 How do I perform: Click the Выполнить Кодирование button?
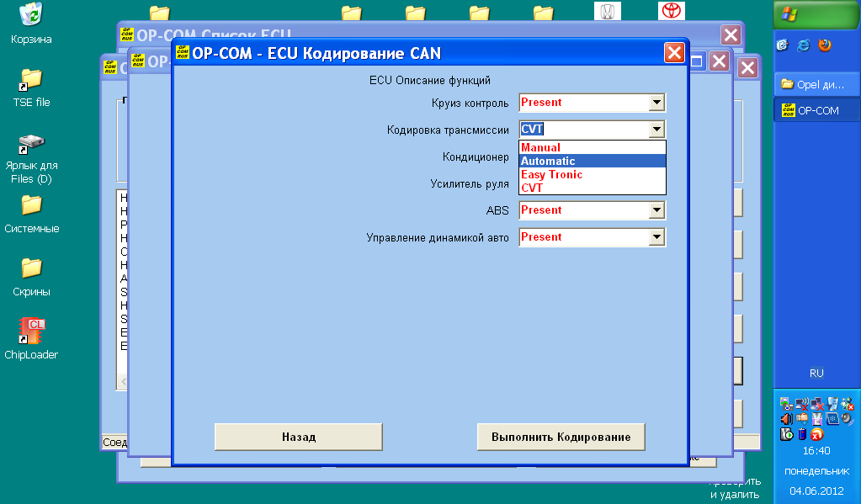tap(561, 437)
